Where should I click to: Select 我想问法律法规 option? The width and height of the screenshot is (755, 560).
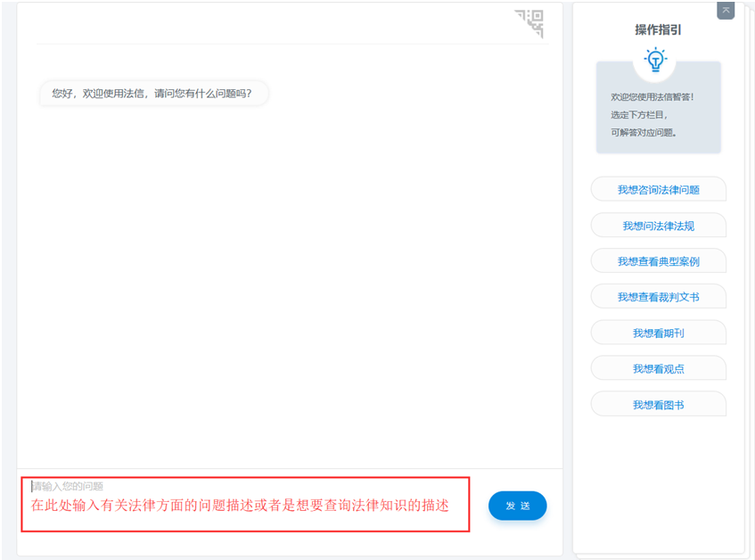(658, 226)
